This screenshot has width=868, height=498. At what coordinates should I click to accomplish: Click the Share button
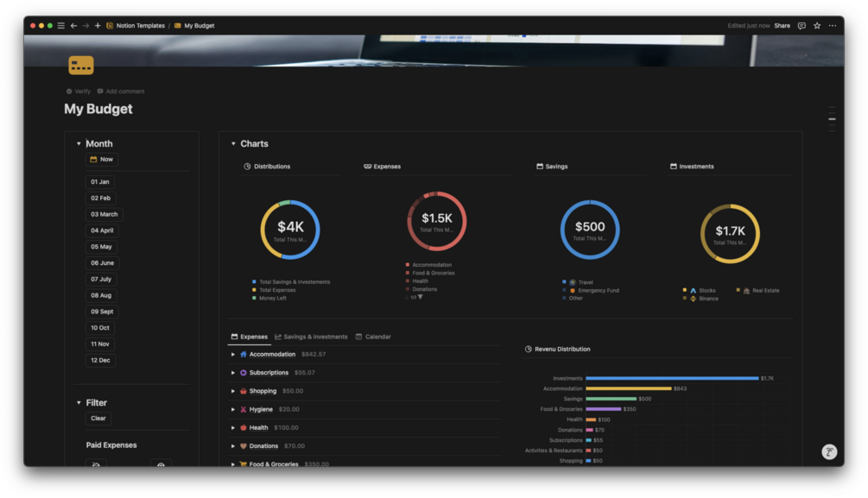(782, 25)
